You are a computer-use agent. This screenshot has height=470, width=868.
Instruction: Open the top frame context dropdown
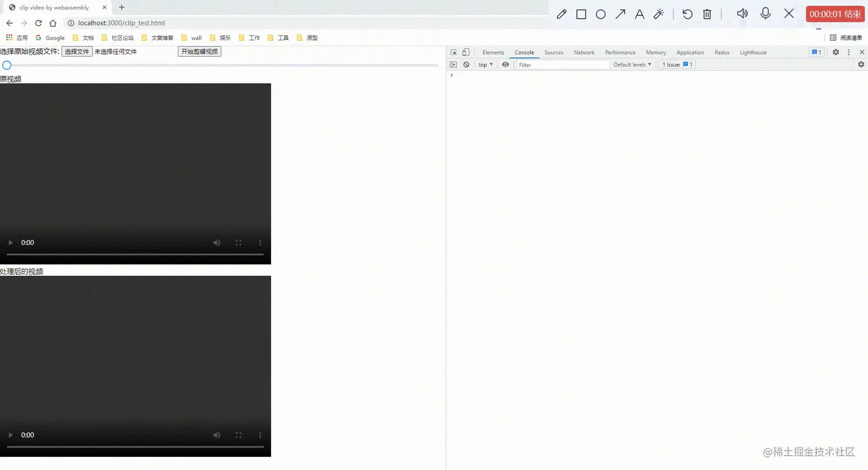pyautogui.click(x=485, y=64)
